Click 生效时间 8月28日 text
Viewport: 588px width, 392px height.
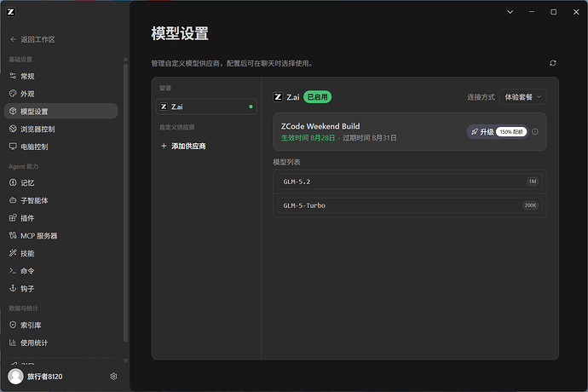tap(308, 138)
